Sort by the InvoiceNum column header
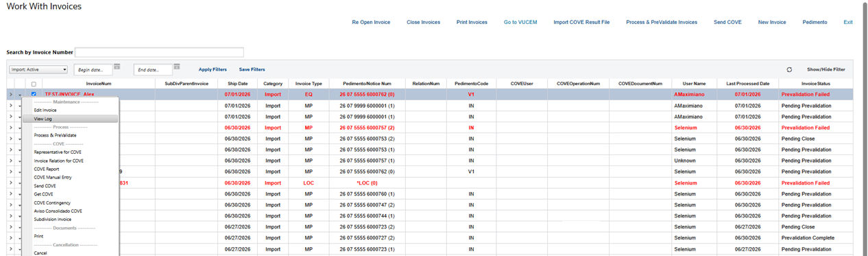868x256 pixels. click(x=99, y=84)
